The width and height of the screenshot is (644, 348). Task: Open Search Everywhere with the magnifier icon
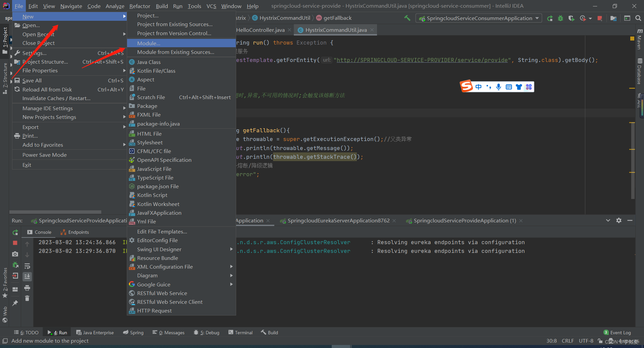pos(638,18)
